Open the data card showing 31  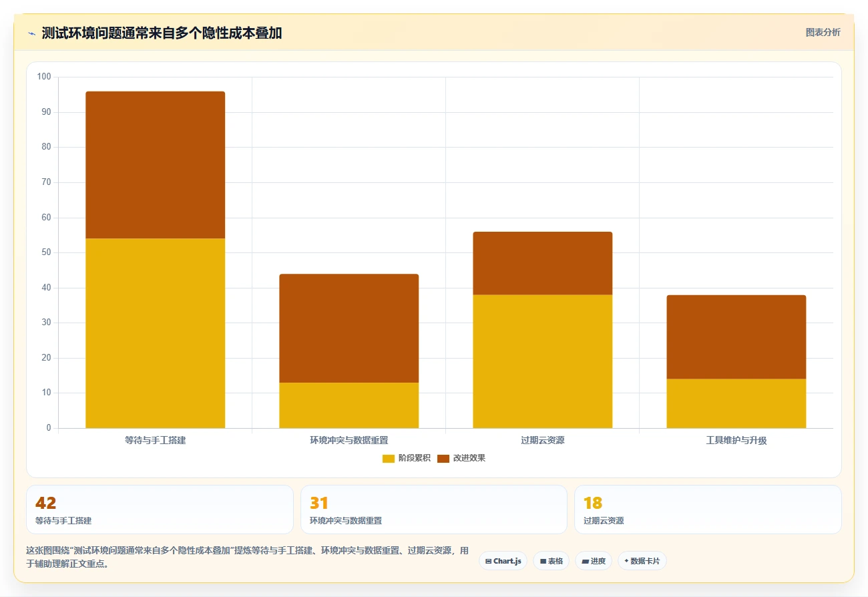(434, 510)
